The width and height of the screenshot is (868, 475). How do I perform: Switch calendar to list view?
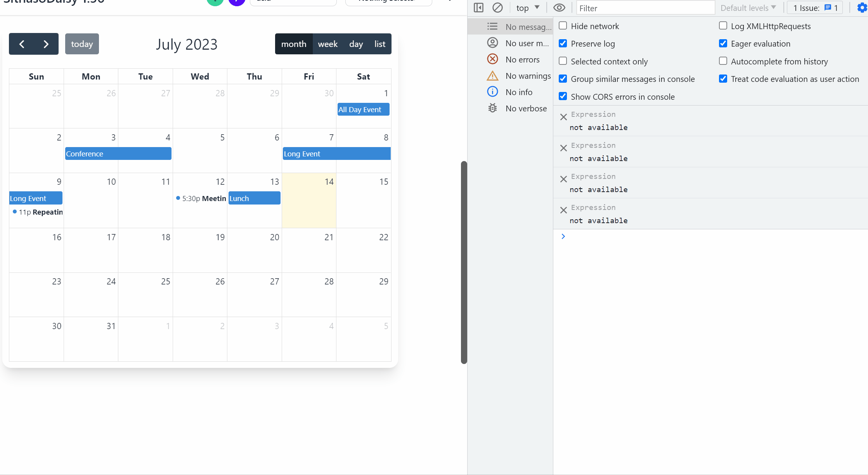[x=379, y=44]
